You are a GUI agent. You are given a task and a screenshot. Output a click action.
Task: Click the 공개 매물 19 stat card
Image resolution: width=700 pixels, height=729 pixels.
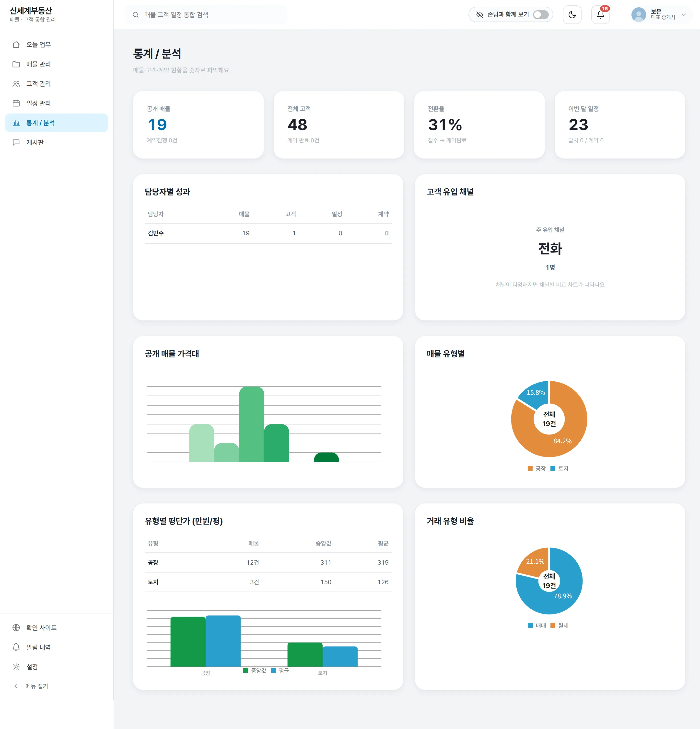[198, 125]
